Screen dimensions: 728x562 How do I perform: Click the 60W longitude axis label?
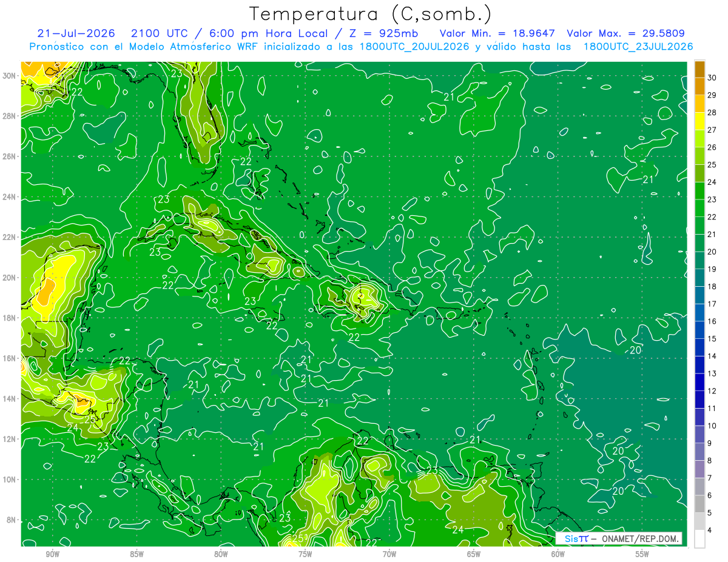558,554
